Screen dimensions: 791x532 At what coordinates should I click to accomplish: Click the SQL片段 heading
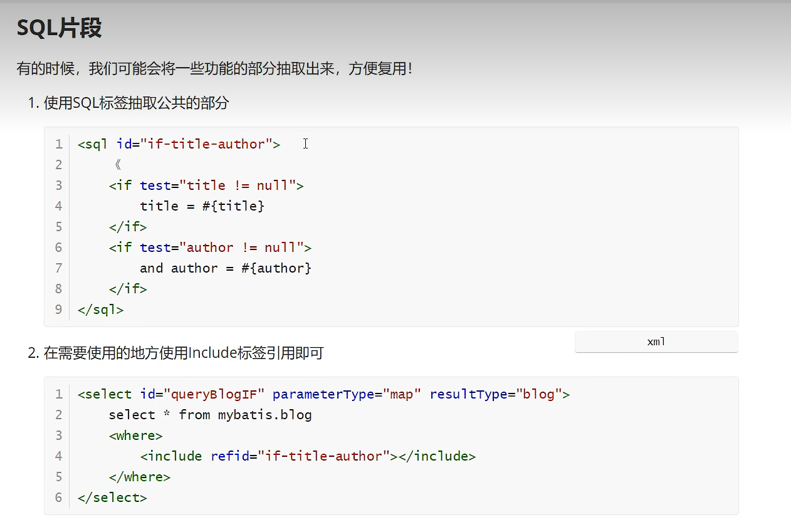coord(59,28)
